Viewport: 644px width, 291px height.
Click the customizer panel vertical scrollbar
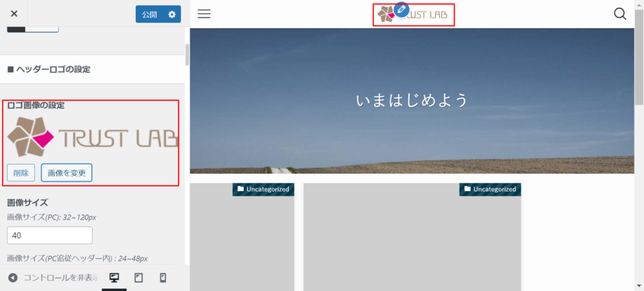[187, 55]
